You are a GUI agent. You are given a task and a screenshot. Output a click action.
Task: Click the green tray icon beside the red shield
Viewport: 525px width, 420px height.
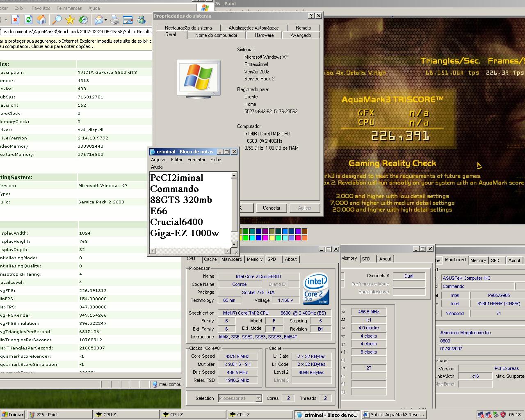tap(495, 415)
